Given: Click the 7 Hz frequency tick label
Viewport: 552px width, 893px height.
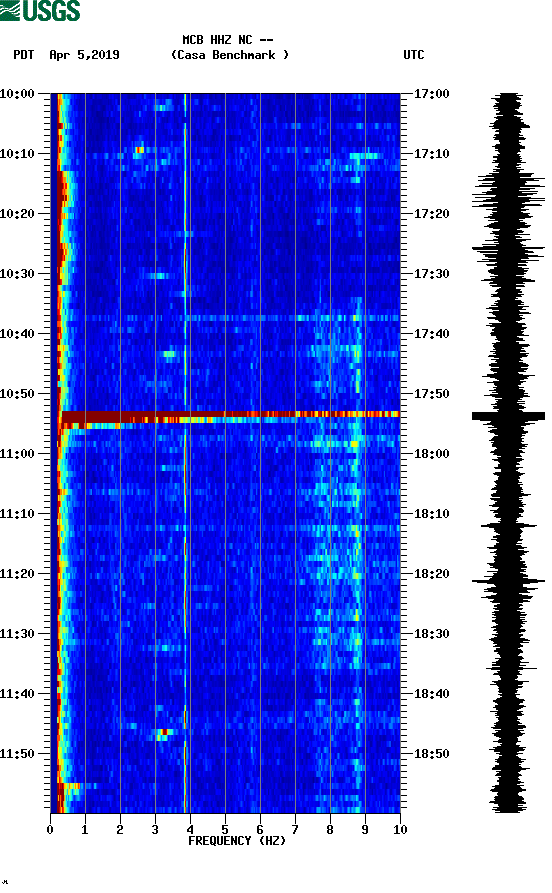Looking at the screenshot, I should (x=295, y=830).
